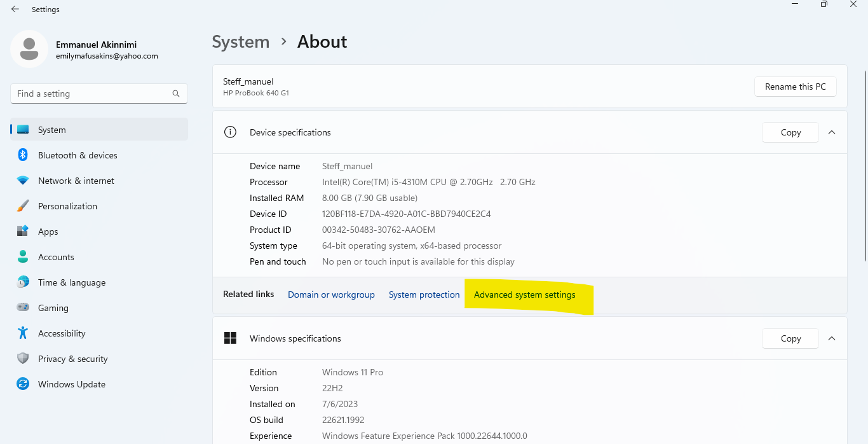Click the Pen and touch value text
Image resolution: width=868 pixels, height=444 pixels.
(418, 261)
